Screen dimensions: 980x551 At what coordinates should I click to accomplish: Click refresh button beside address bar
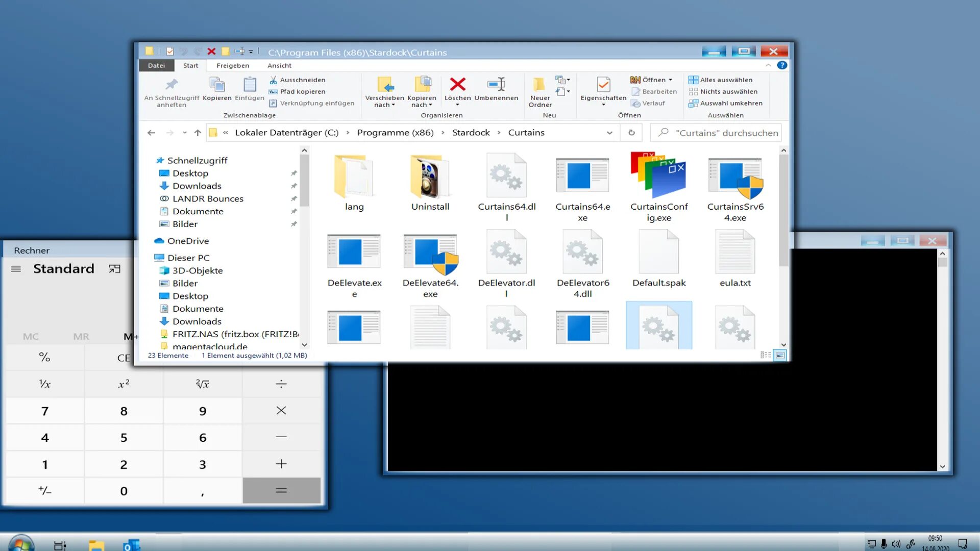click(x=631, y=133)
